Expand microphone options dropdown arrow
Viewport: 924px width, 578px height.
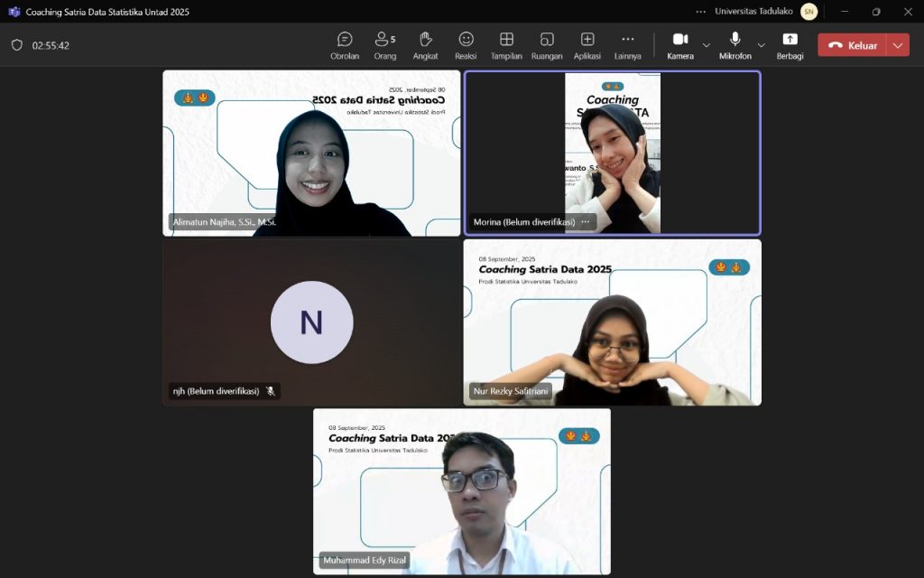click(761, 45)
